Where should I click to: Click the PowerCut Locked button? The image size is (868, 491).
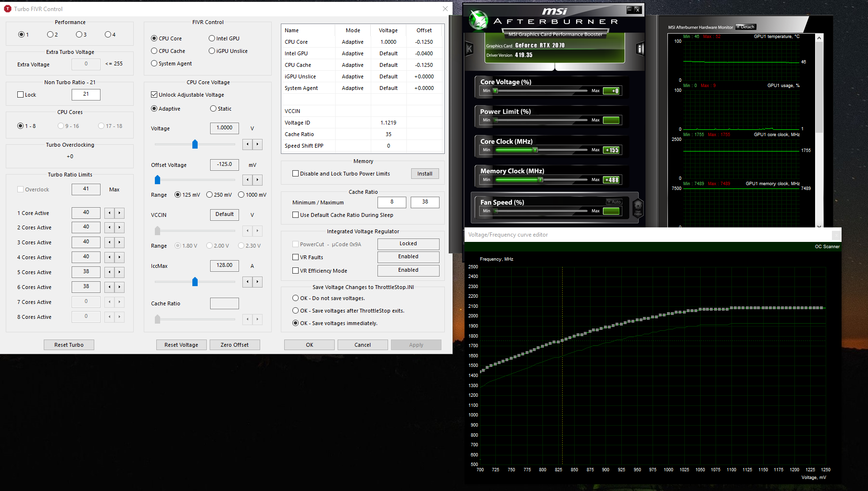click(x=408, y=244)
